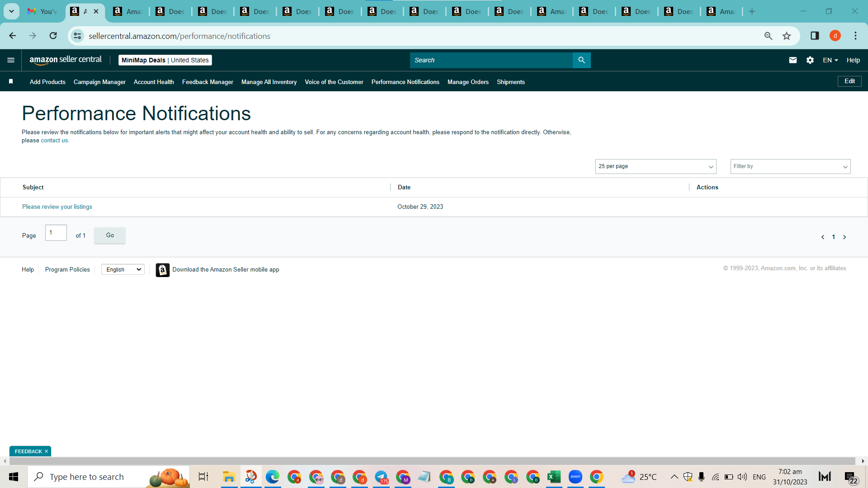This screenshot has width=868, height=488.
Task: Open the settings gear icon
Action: 810,60
